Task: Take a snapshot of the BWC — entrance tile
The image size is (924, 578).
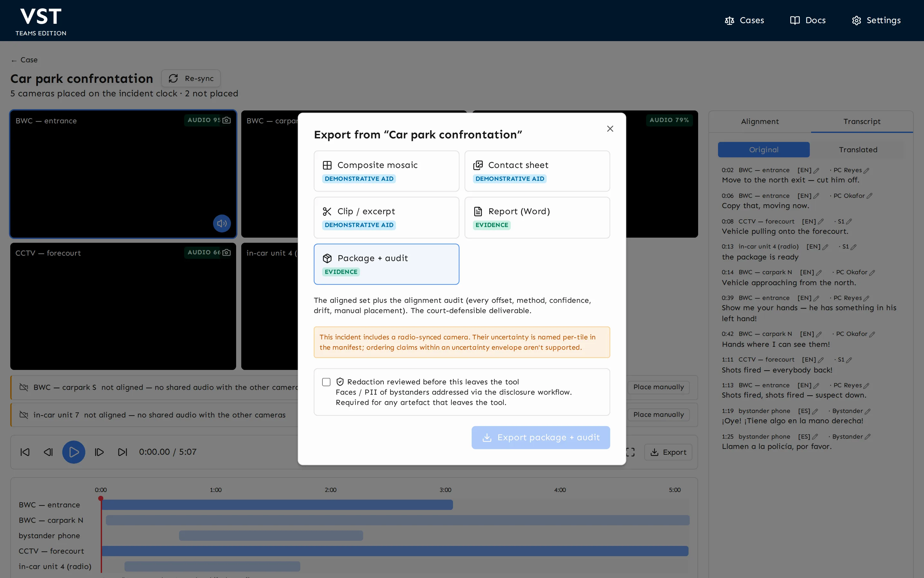Action: pos(227,120)
